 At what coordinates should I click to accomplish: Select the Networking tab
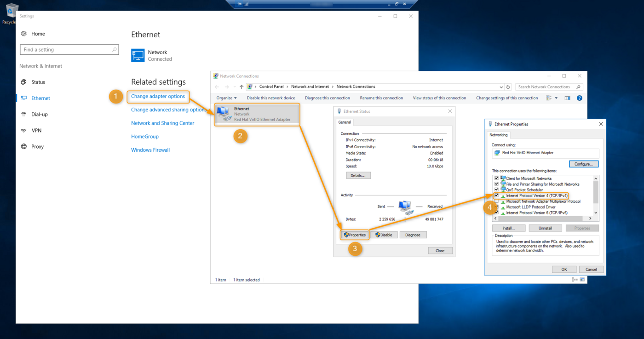[x=498, y=135]
